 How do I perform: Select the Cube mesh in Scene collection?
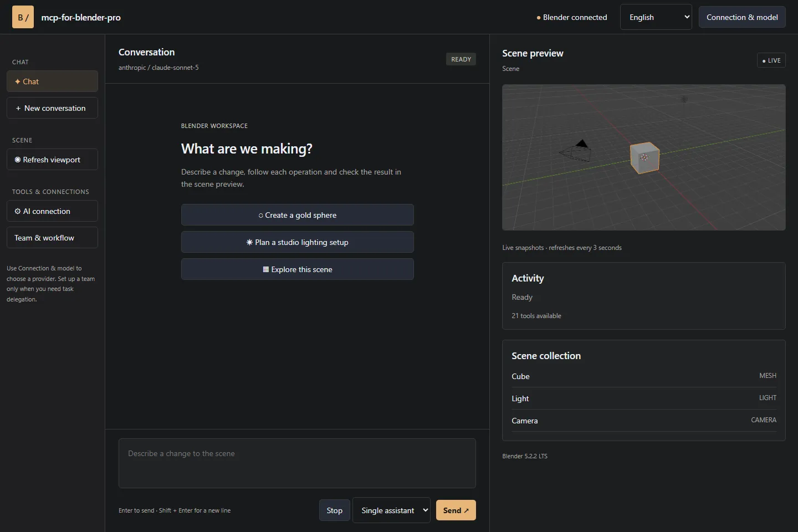[644, 376]
